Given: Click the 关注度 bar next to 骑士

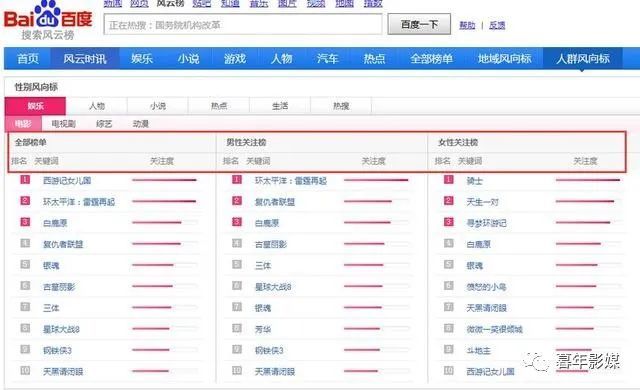Looking at the screenshot, I should [x=588, y=180].
